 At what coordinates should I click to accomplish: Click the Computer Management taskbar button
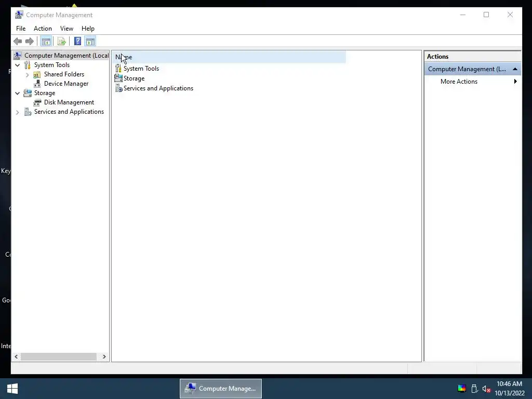click(220, 389)
